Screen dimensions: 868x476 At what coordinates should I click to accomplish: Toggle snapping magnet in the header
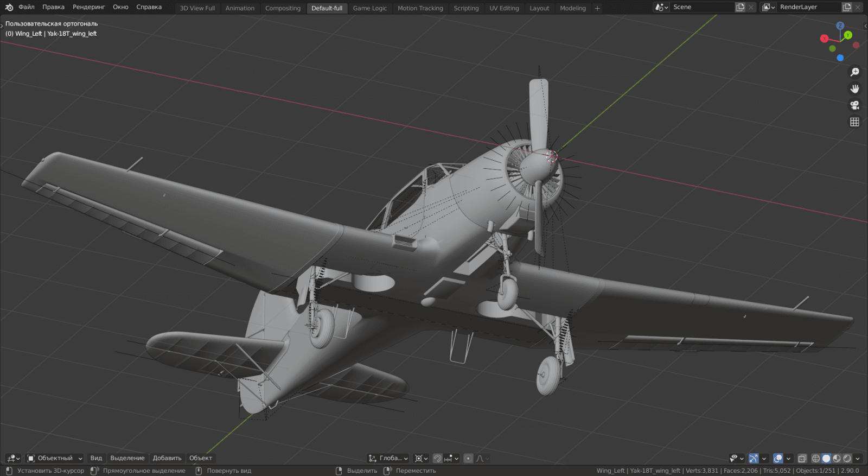[437, 459]
